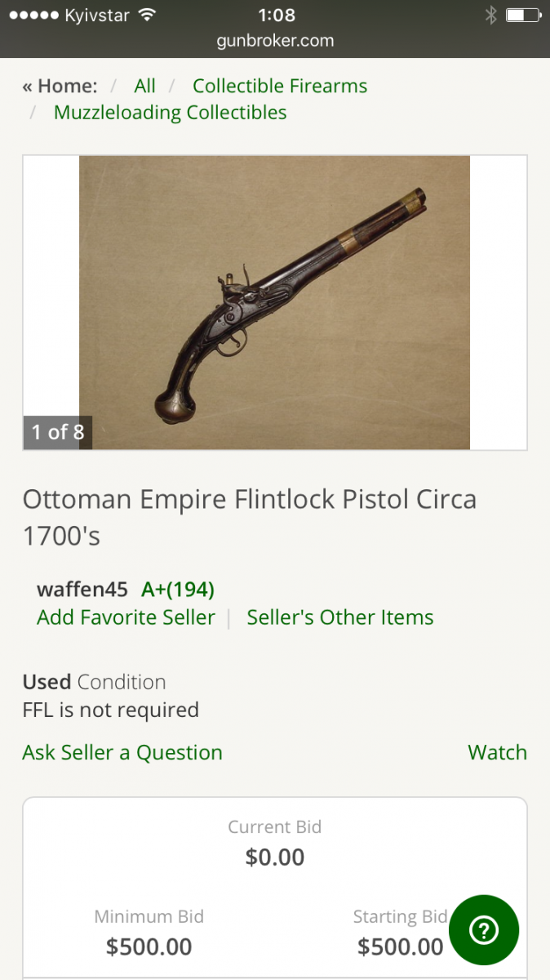Tap the battery icon in status bar
The height and width of the screenshot is (980, 550).
pyautogui.click(x=522, y=15)
